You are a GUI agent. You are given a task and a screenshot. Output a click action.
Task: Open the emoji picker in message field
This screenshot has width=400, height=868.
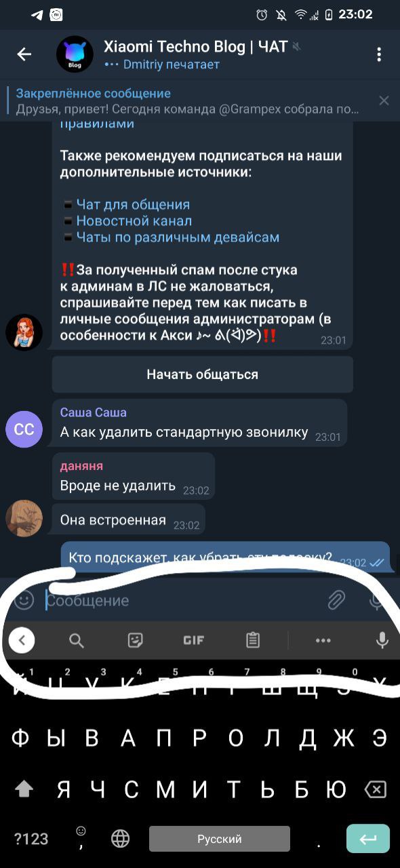tap(24, 600)
